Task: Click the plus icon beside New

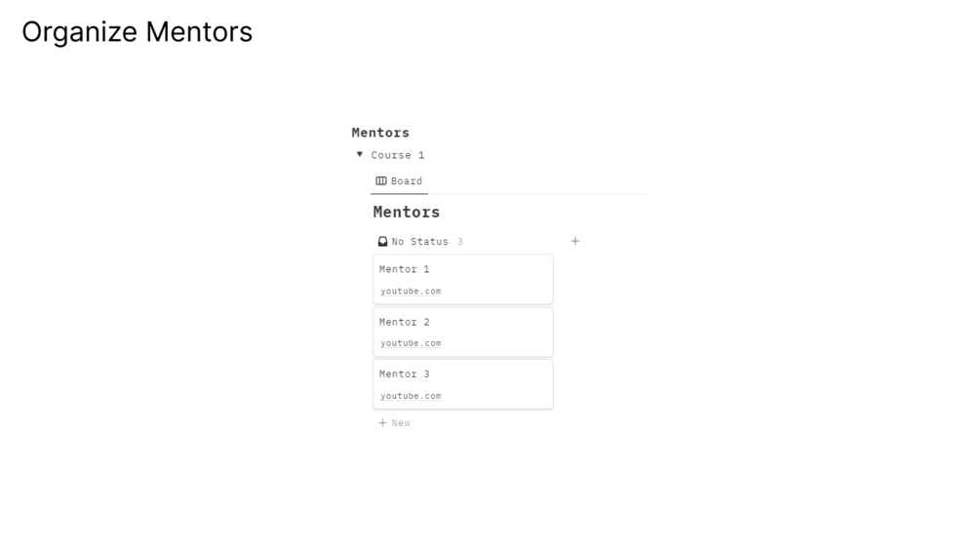Action: (382, 423)
